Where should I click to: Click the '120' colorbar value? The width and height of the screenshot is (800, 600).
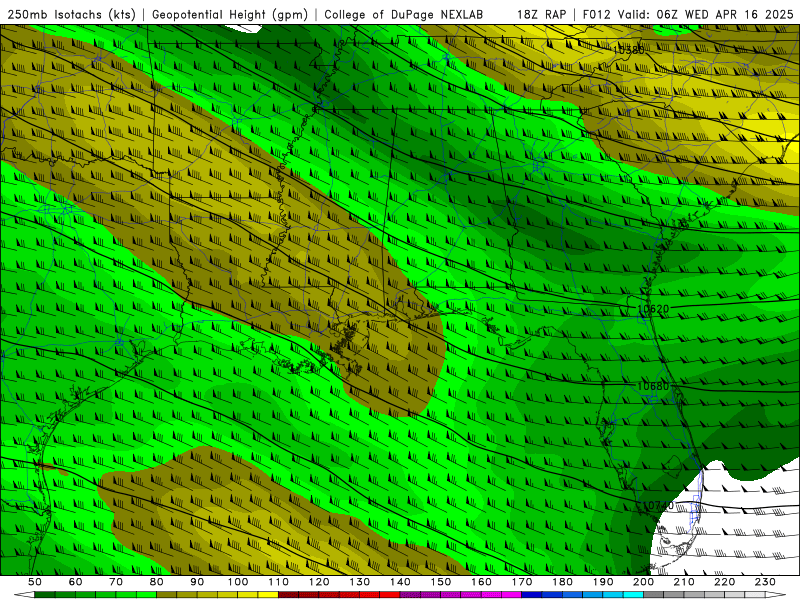click(319, 582)
